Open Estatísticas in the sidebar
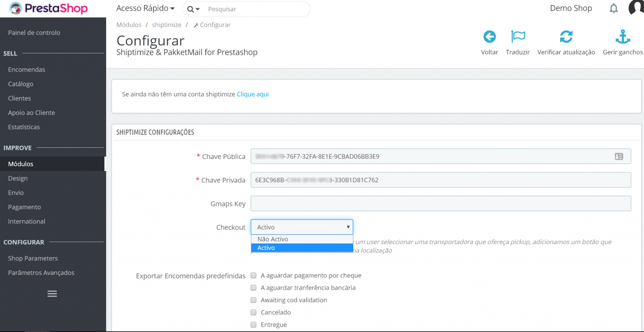 (24, 127)
